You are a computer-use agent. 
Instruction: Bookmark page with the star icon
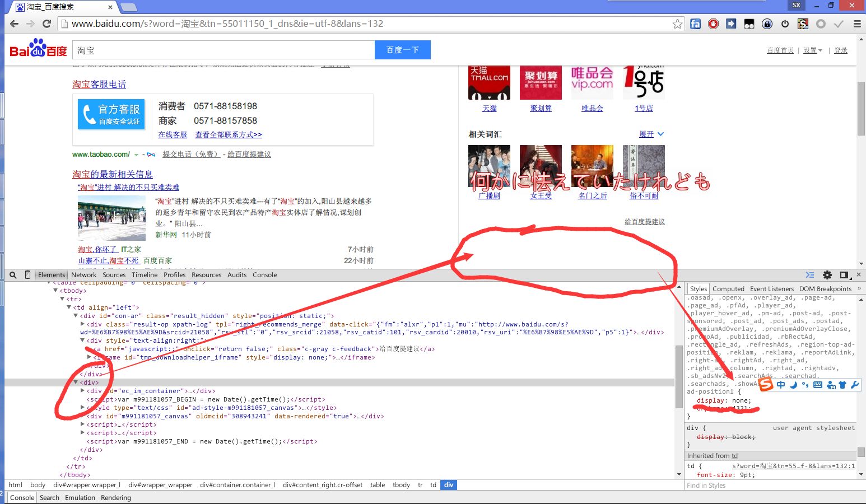pos(677,24)
